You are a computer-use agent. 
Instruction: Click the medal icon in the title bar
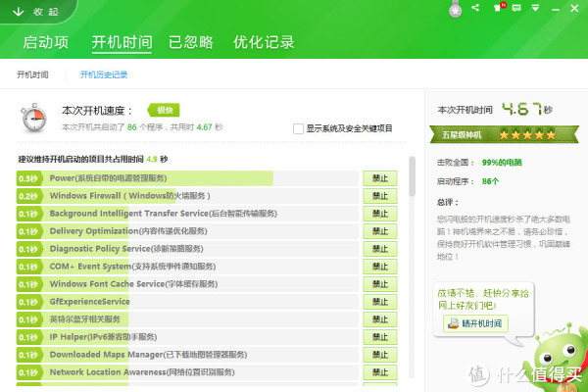(x=456, y=9)
